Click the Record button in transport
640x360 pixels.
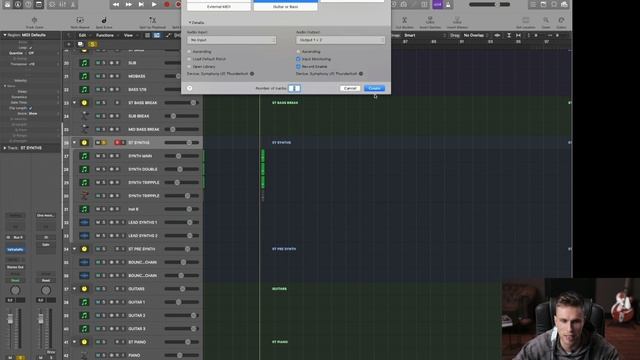coord(167,4)
